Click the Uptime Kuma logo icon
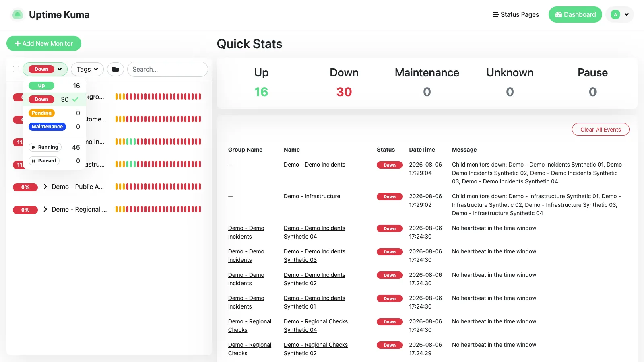This screenshot has width=644, height=362. click(17, 14)
